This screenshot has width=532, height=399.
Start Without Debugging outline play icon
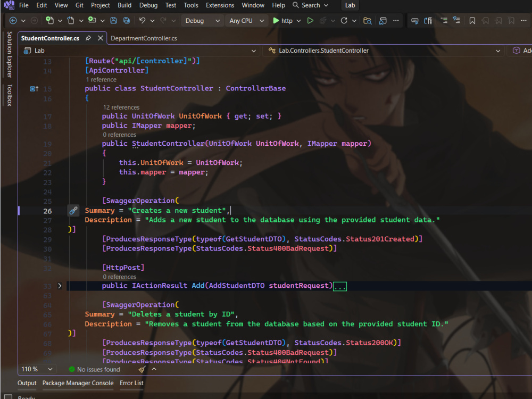(x=310, y=21)
